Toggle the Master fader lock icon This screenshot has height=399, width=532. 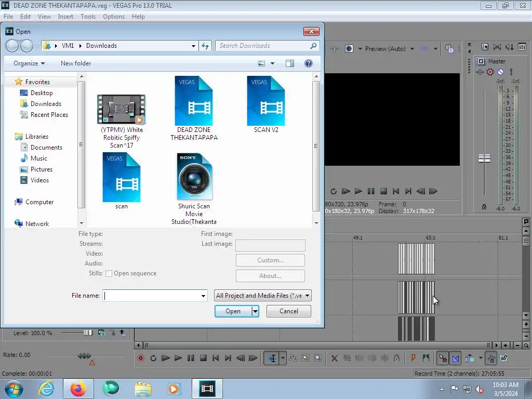pos(484,207)
